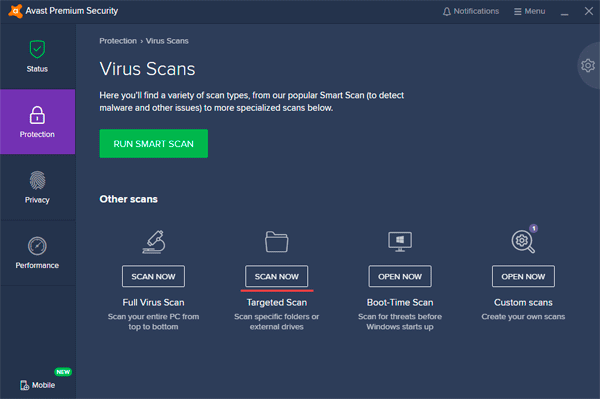Select the Protection lock tab
This screenshot has width=600, height=399.
pyautogui.click(x=37, y=122)
